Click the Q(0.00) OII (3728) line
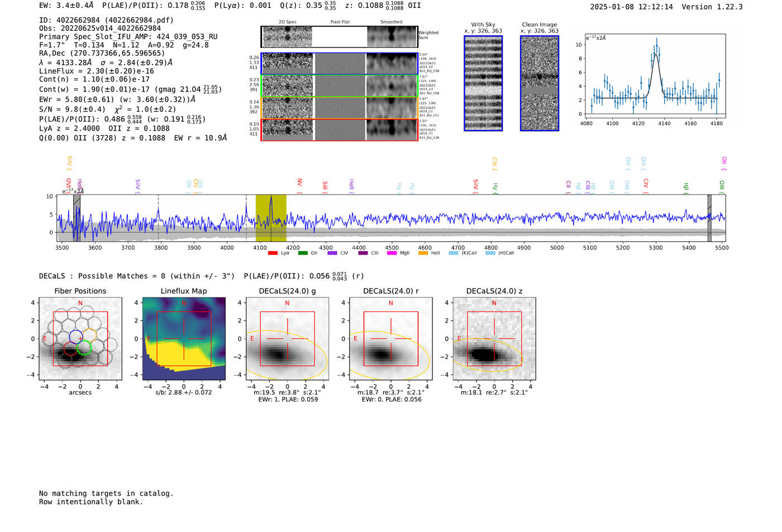Screen dimensions: 782x532 point(133,138)
